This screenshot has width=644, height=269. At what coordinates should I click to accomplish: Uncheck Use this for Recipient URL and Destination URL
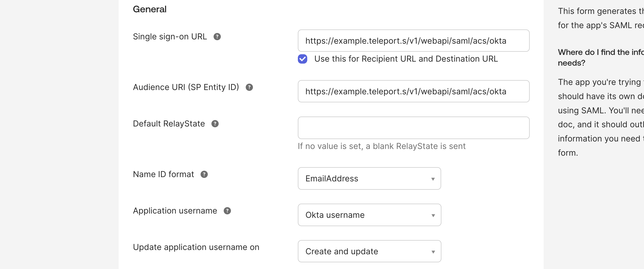pyautogui.click(x=302, y=59)
